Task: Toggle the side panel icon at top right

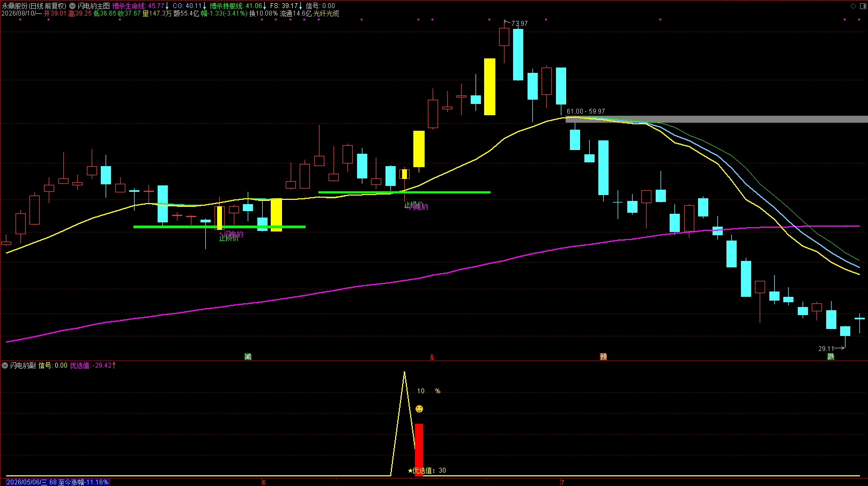Action: (x=862, y=6)
